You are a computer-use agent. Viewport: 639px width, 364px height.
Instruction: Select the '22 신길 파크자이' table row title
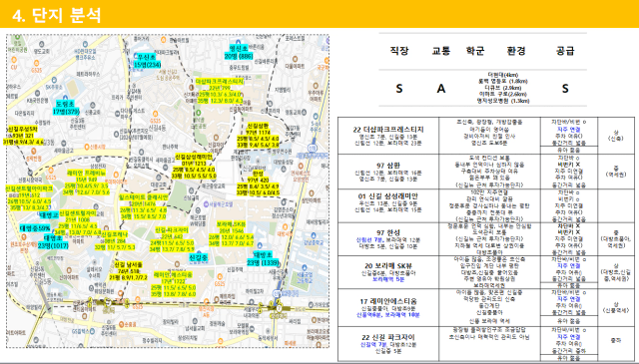click(388, 337)
